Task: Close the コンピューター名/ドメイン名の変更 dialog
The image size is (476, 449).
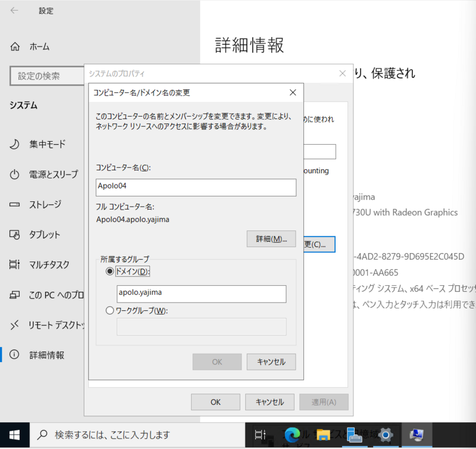Action: pyautogui.click(x=293, y=92)
